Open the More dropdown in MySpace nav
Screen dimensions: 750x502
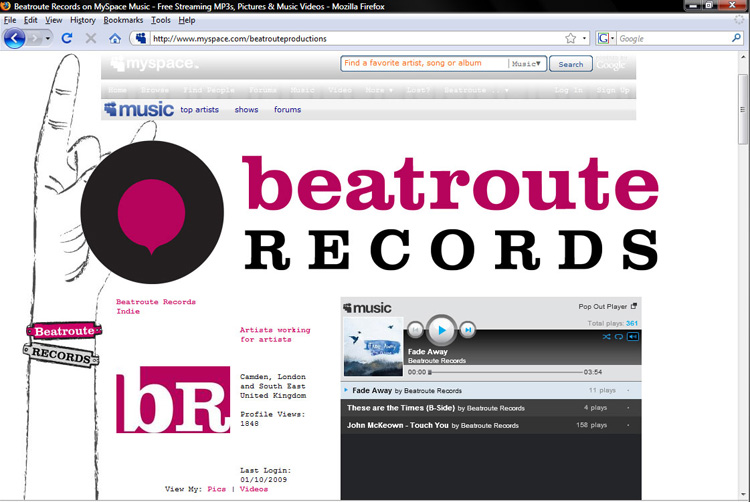[x=379, y=90]
